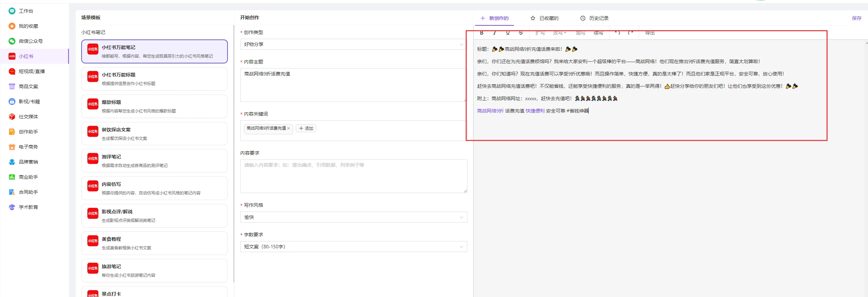This screenshot has height=297, width=868.
Task: Open 商业助手 category
Action: tap(28, 177)
